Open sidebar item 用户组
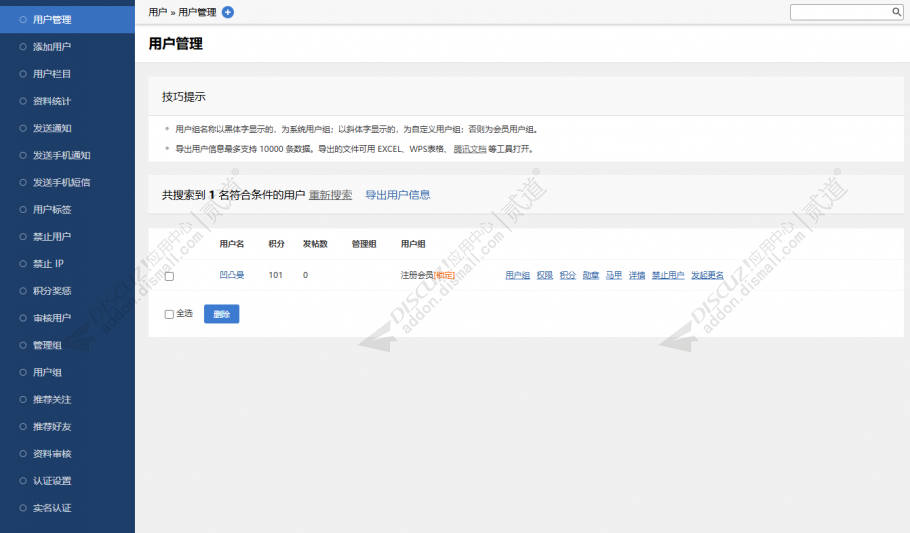This screenshot has width=910, height=533. (67, 372)
